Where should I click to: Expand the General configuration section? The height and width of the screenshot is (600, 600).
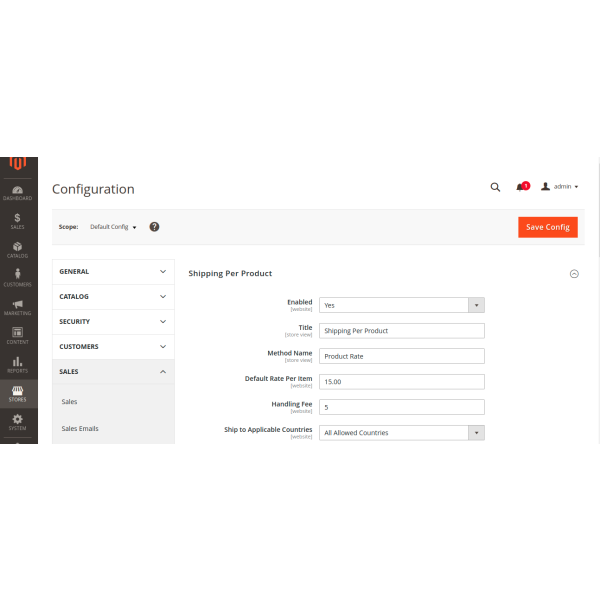pos(113,271)
